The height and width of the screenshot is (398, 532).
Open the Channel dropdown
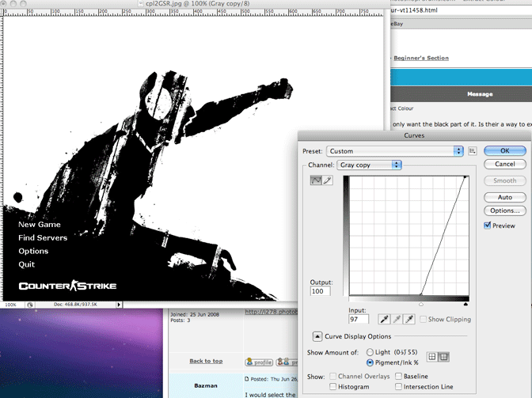[x=369, y=165]
